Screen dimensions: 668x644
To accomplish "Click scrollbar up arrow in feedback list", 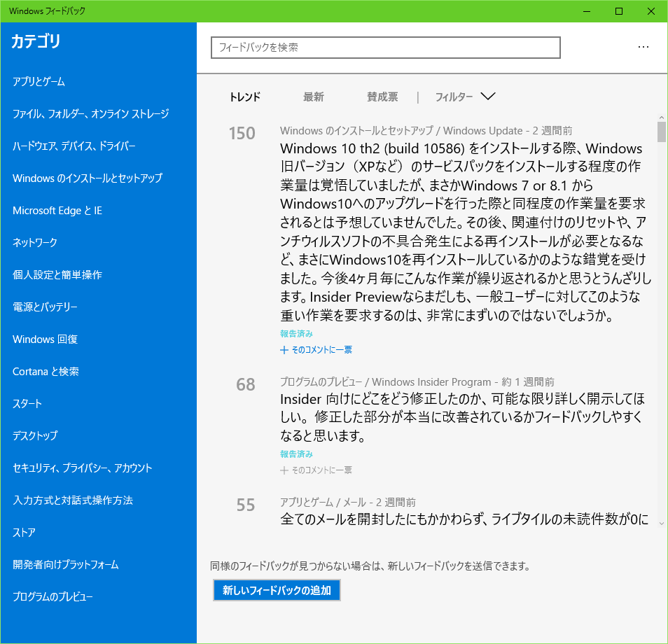I will tap(661, 117).
